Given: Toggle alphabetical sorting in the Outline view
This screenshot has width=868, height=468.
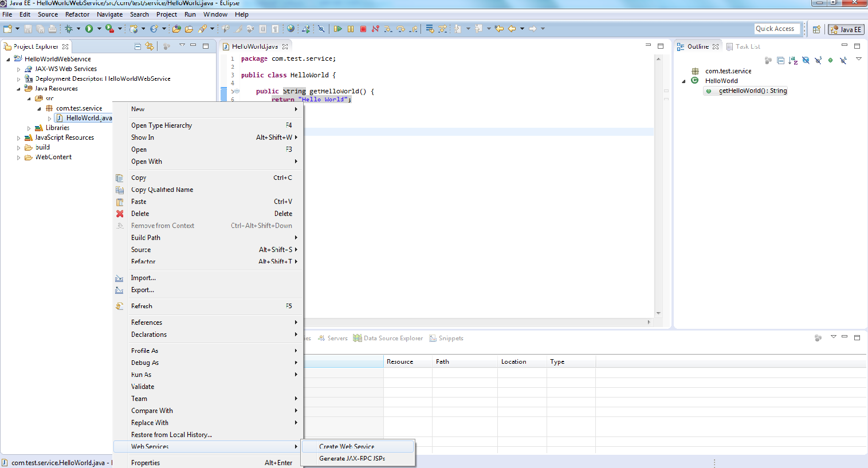Looking at the screenshot, I should pyautogui.click(x=793, y=60).
